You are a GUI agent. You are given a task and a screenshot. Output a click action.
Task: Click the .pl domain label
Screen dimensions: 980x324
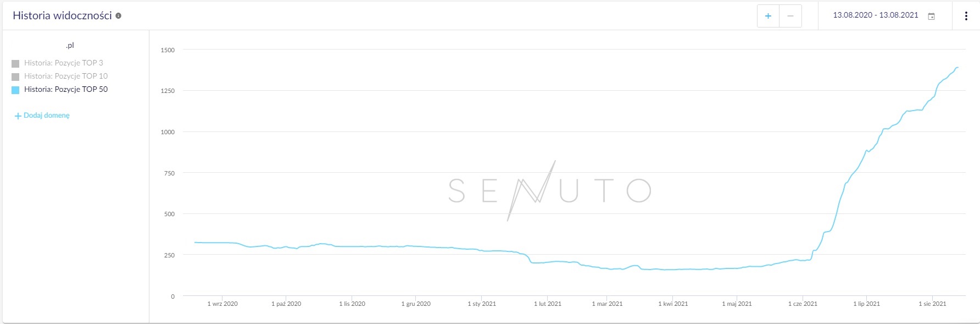tap(70, 46)
